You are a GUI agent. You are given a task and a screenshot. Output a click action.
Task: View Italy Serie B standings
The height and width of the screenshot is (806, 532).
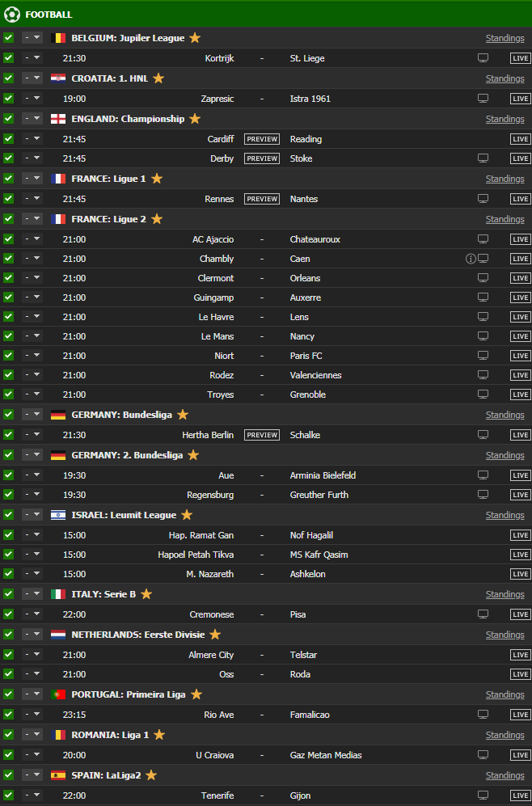(x=505, y=594)
